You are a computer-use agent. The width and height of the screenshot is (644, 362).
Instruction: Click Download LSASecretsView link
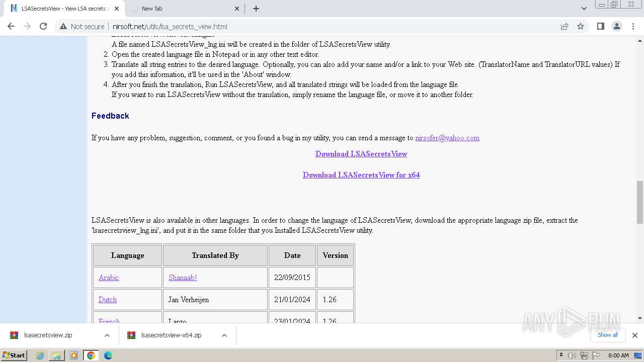pos(361,154)
